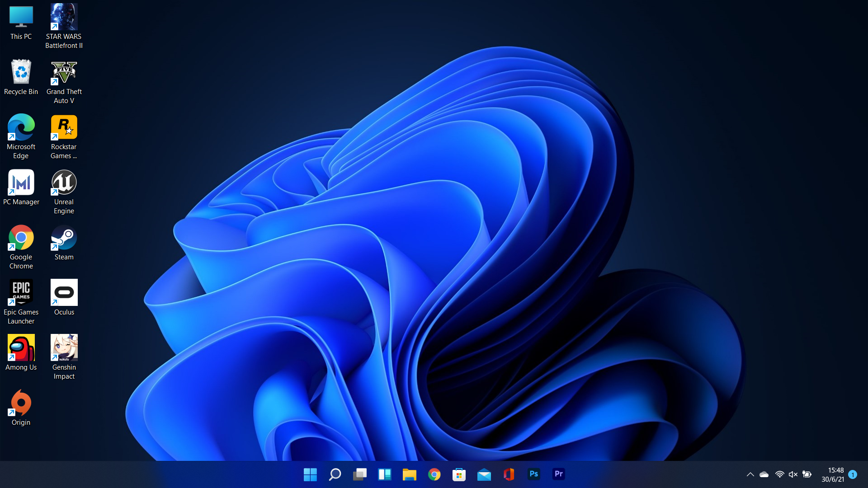
Task: Launch Photoshop from the taskbar
Action: [534, 474]
